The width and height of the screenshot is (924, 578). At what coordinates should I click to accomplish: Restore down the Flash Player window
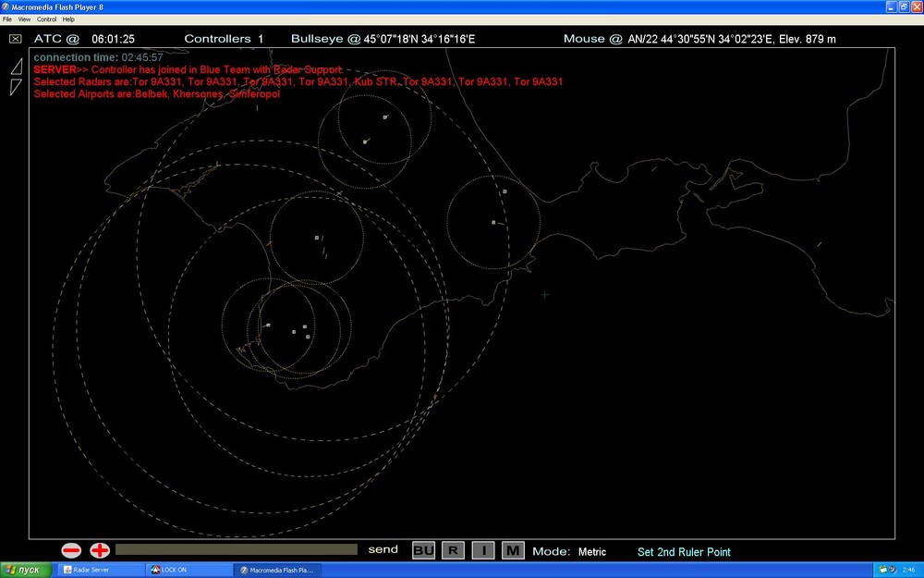point(904,7)
